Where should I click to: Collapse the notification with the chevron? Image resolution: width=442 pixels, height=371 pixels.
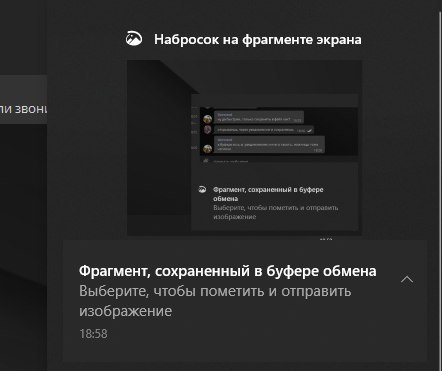pos(407,279)
